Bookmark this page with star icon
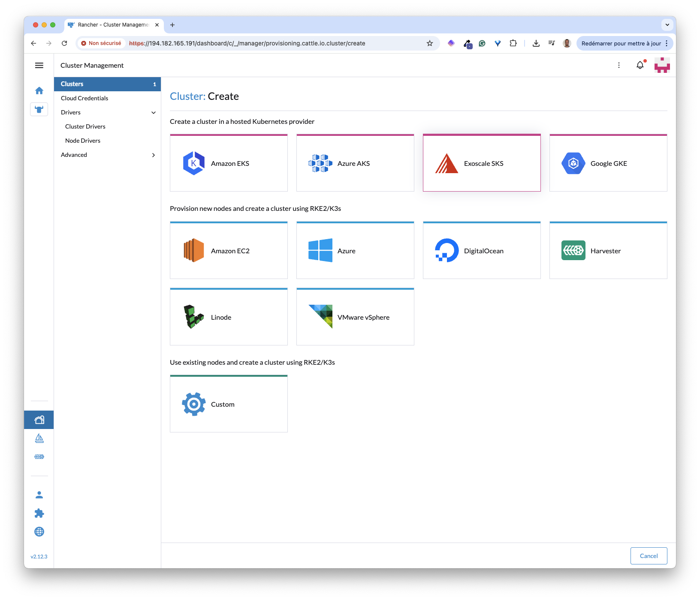 pyautogui.click(x=429, y=43)
